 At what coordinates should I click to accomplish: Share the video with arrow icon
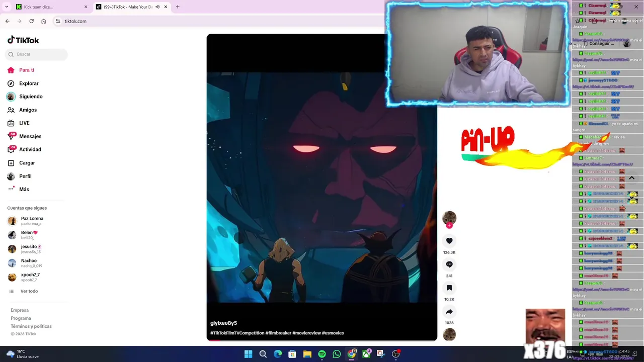pyautogui.click(x=449, y=311)
